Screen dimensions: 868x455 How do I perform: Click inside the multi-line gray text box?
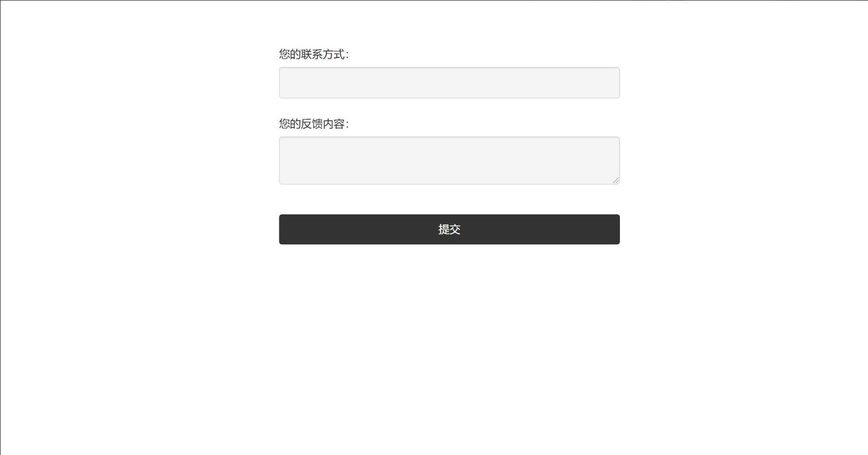pos(449,161)
